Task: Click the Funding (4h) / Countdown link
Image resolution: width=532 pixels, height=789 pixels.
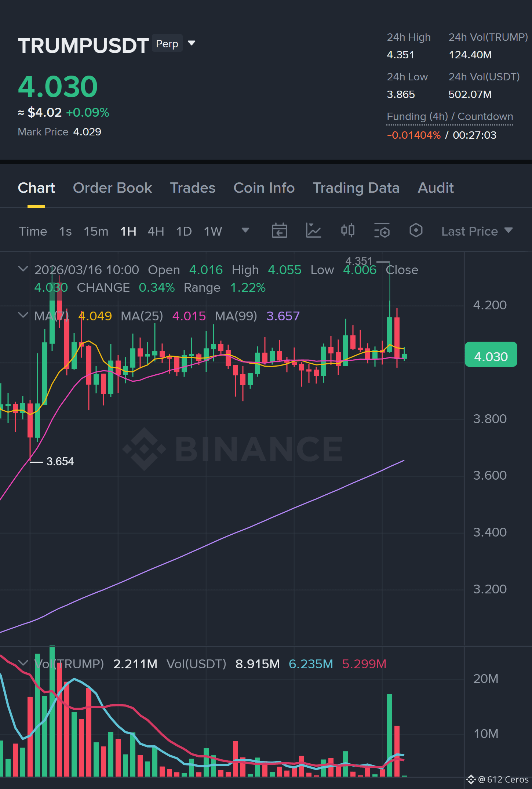Action: [x=450, y=117]
